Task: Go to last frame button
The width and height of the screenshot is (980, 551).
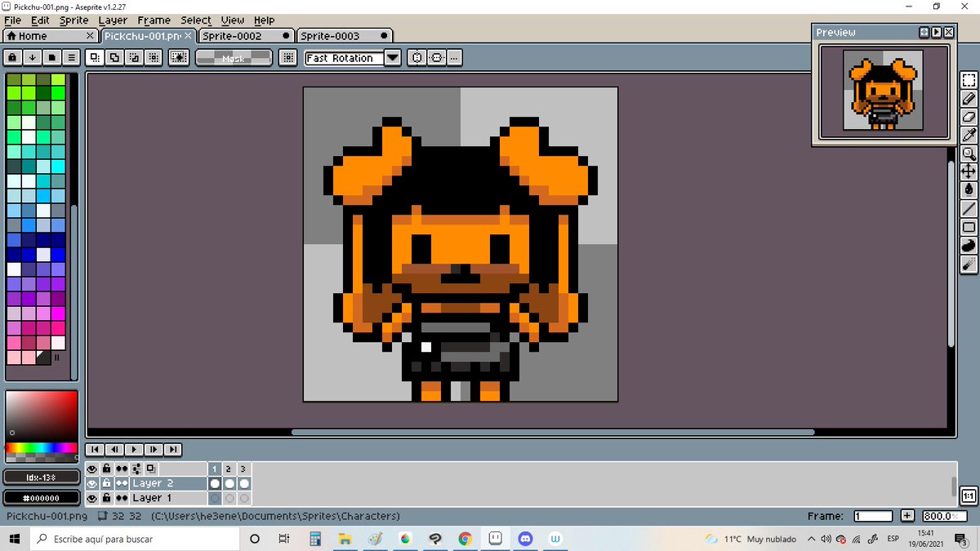Action: [172, 450]
